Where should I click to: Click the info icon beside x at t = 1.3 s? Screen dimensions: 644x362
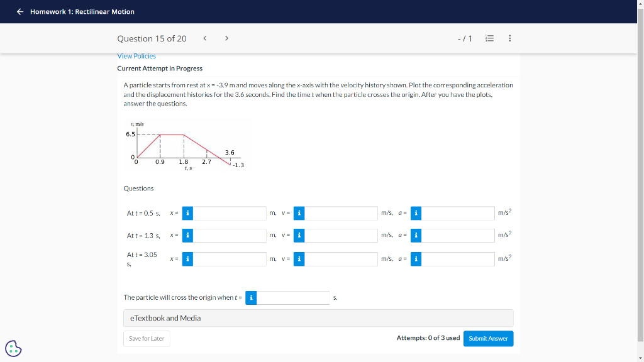(x=187, y=236)
